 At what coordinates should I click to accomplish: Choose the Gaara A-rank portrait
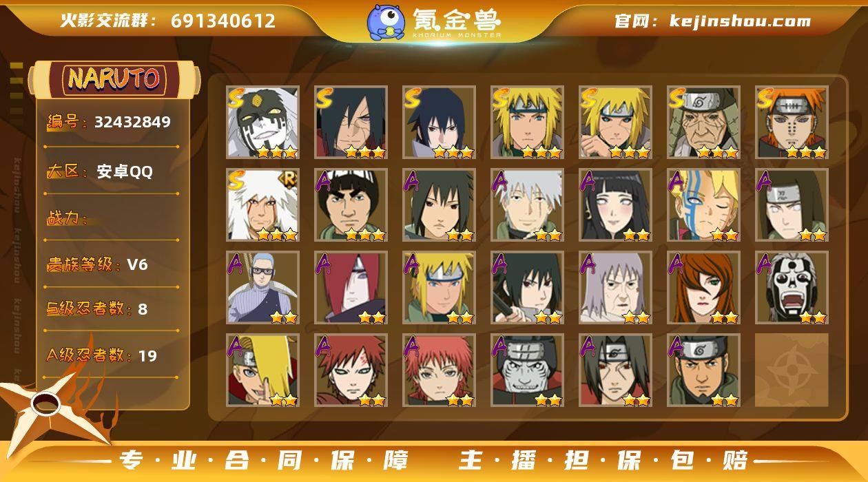(351, 370)
